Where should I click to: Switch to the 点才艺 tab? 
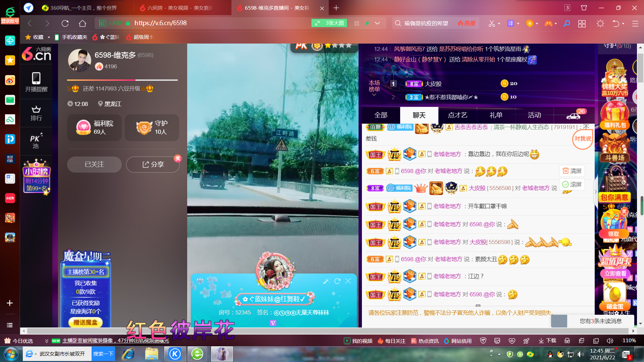[458, 115]
